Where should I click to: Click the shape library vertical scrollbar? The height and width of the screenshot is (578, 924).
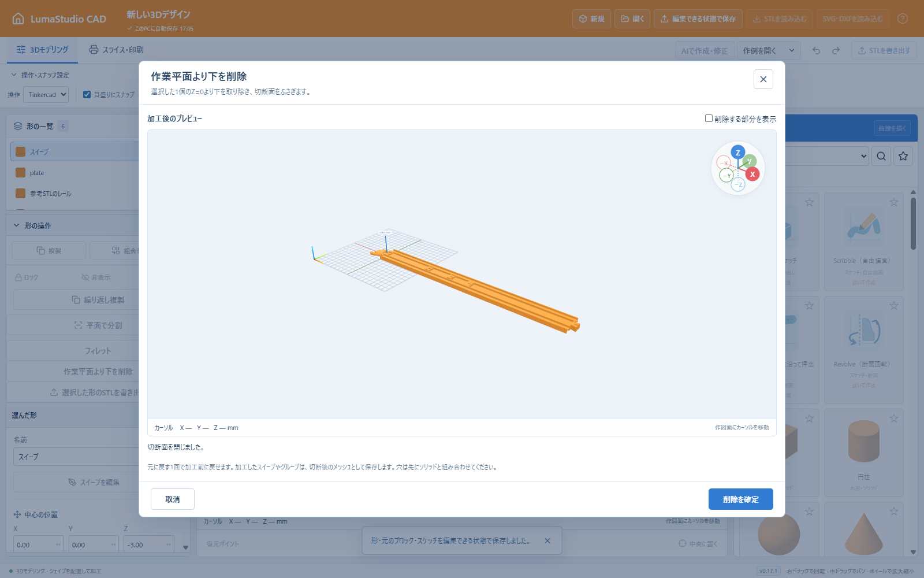tap(913, 224)
